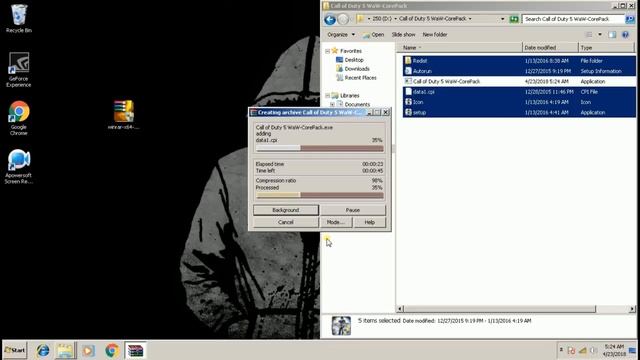
Task: Sort by Type column header
Action: tap(607, 48)
